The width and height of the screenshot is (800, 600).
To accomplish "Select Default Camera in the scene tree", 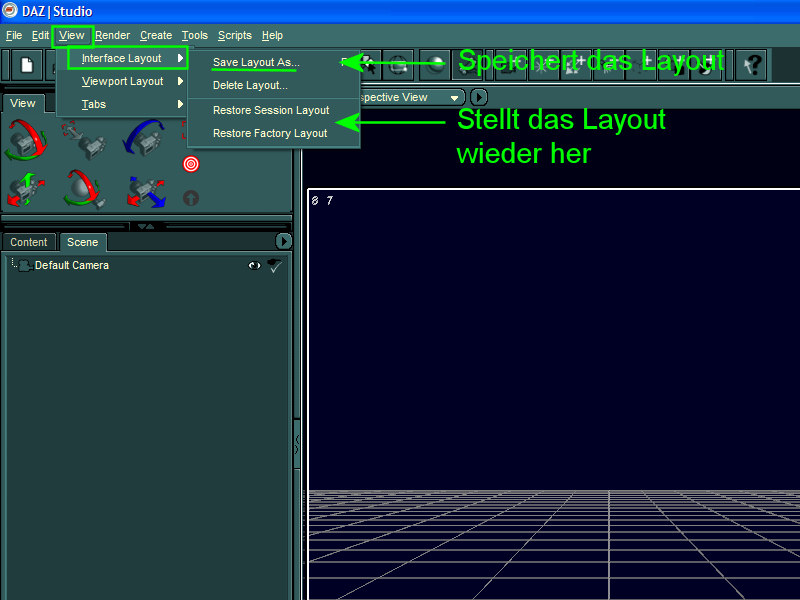I will pyautogui.click(x=71, y=265).
